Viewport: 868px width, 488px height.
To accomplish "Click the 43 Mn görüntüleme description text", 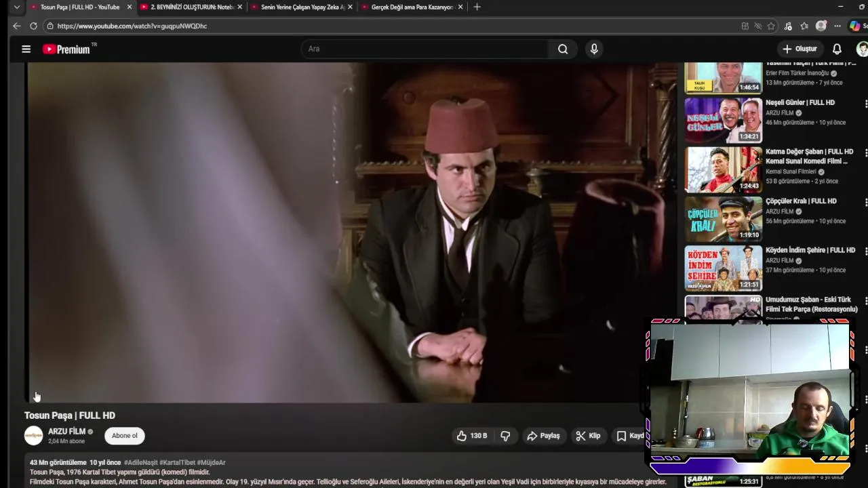I will (x=58, y=463).
